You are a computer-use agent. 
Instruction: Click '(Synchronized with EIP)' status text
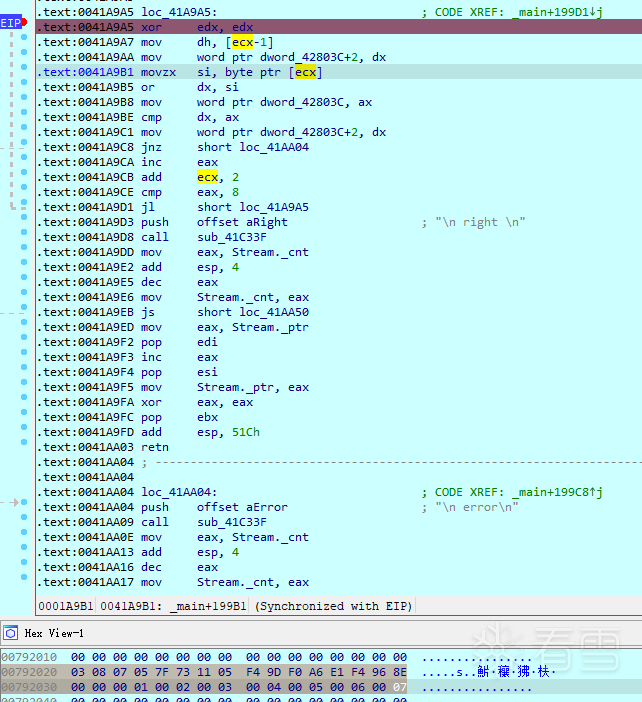point(334,606)
